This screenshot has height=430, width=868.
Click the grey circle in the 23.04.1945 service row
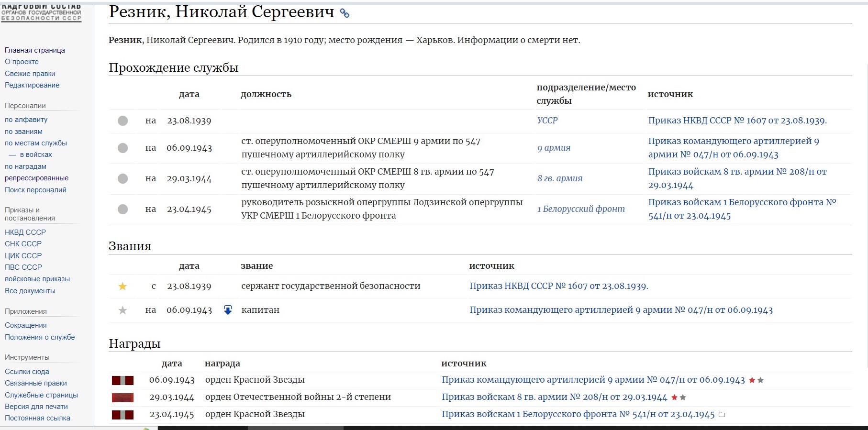[123, 209]
